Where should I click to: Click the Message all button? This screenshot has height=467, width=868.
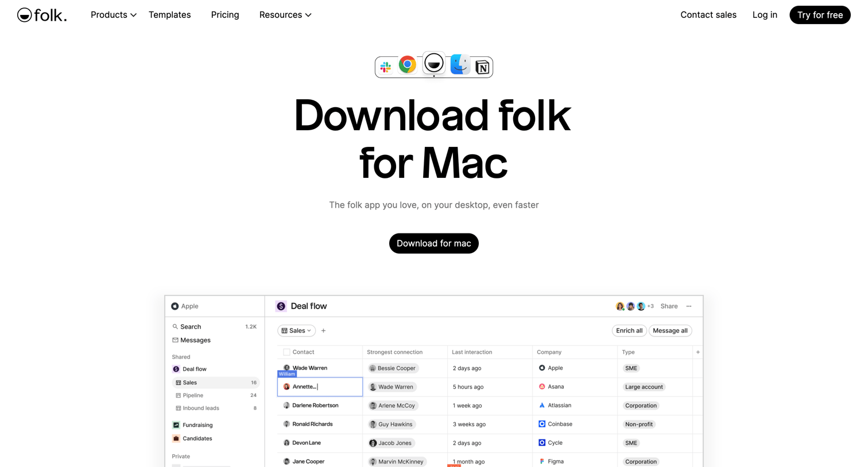[670, 331]
